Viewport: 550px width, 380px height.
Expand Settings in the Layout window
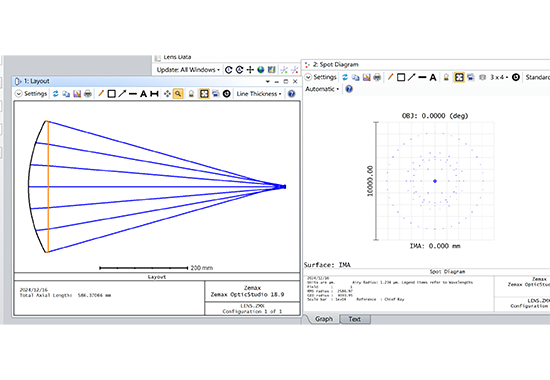(x=31, y=94)
